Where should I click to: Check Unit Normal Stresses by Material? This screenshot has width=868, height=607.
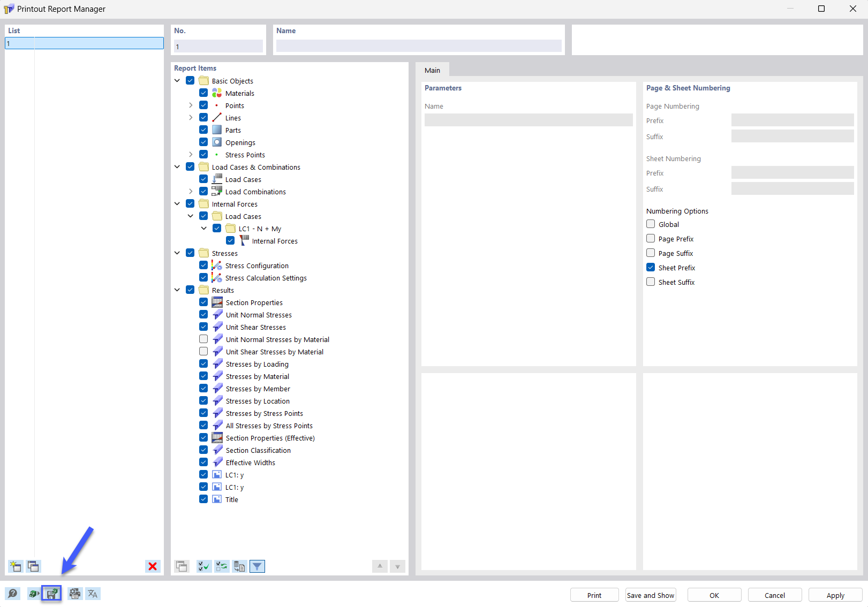click(203, 339)
